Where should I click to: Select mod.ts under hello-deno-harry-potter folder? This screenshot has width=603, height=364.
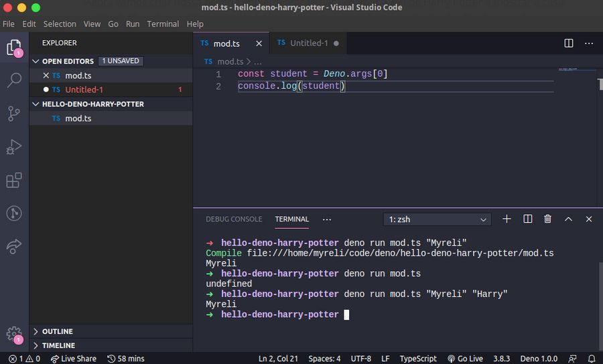coord(78,118)
